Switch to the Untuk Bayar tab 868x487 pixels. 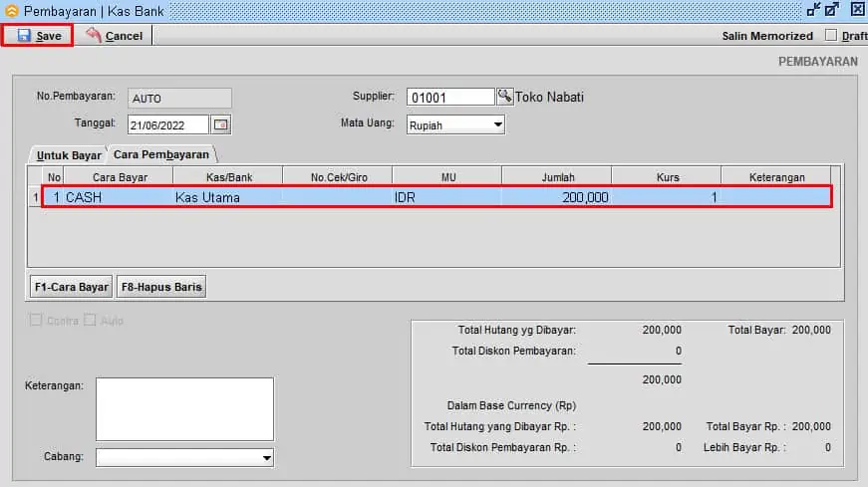pyautogui.click(x=69, y=155)
